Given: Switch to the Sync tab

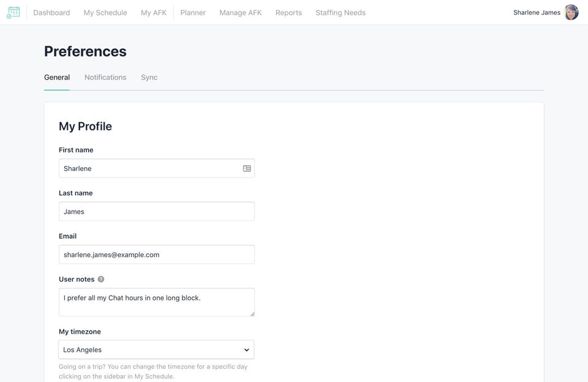Looking at the screenshot, I should pos(149,77).
